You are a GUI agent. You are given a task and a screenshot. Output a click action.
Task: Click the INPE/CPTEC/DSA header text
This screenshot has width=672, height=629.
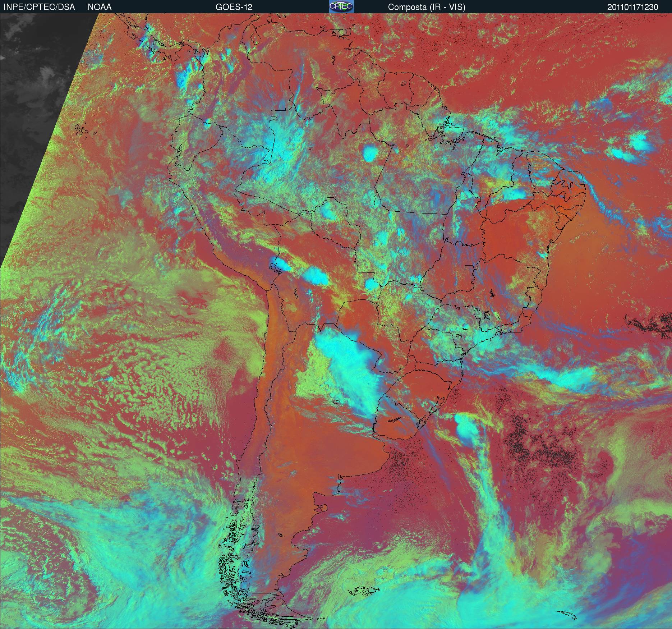pos(39,7)
